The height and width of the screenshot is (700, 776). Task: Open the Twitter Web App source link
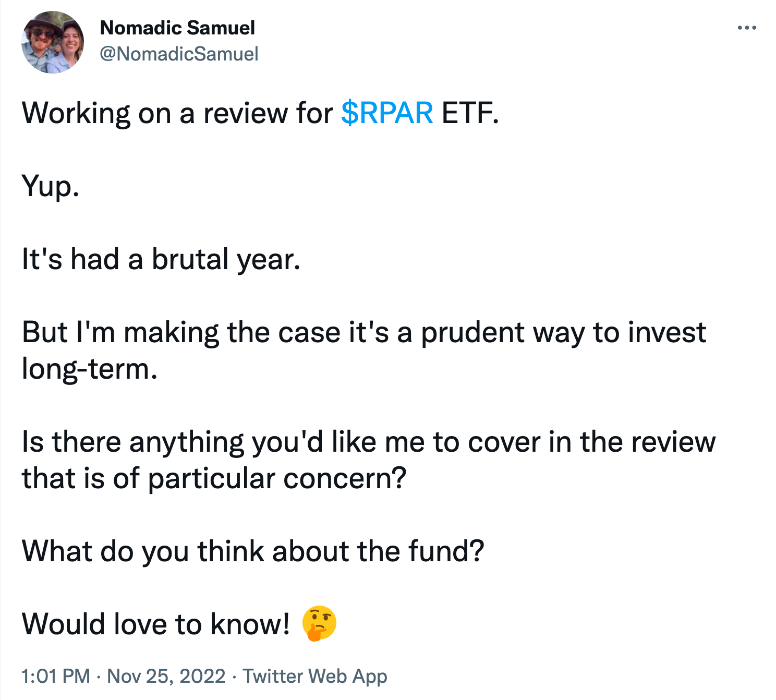(x=315, y=676)
